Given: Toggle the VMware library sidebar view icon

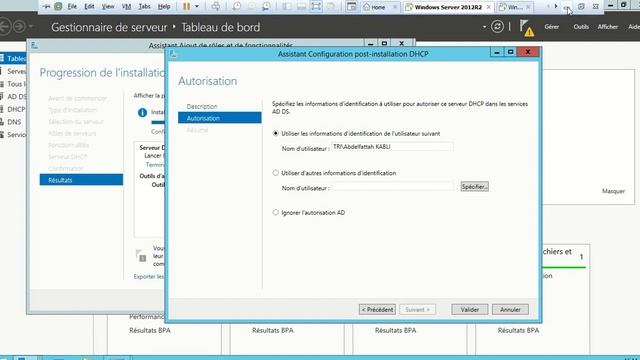Looking at the screenshot, I should click(287, 7).
